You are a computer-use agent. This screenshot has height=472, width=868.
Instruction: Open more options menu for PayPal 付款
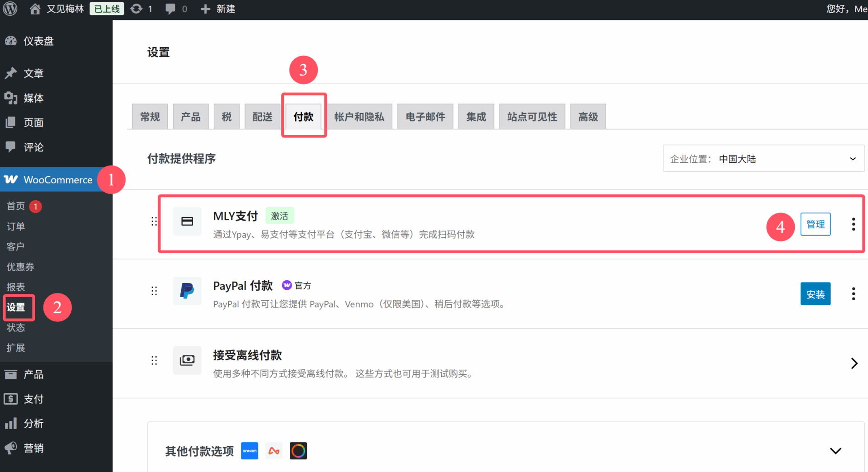(x=854, y=294)
